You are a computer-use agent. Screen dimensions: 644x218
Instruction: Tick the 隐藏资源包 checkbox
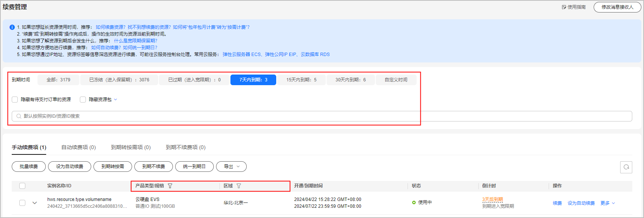(x=83, y=100)
